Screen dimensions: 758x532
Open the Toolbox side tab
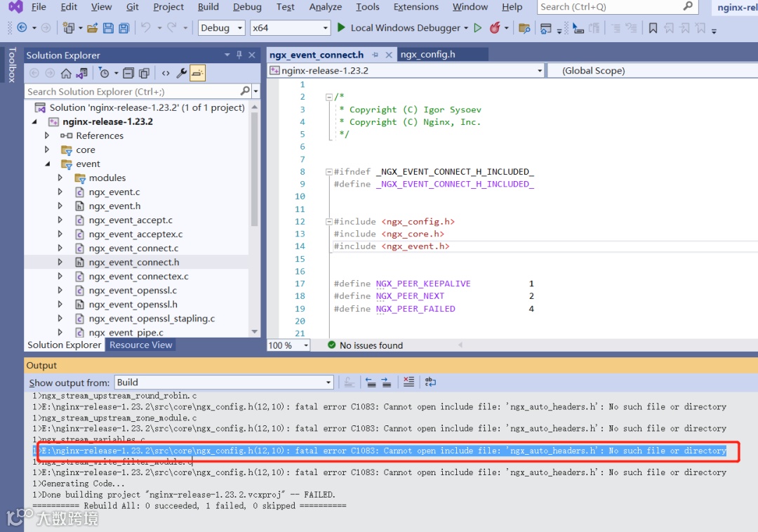[x=12, y=65]
